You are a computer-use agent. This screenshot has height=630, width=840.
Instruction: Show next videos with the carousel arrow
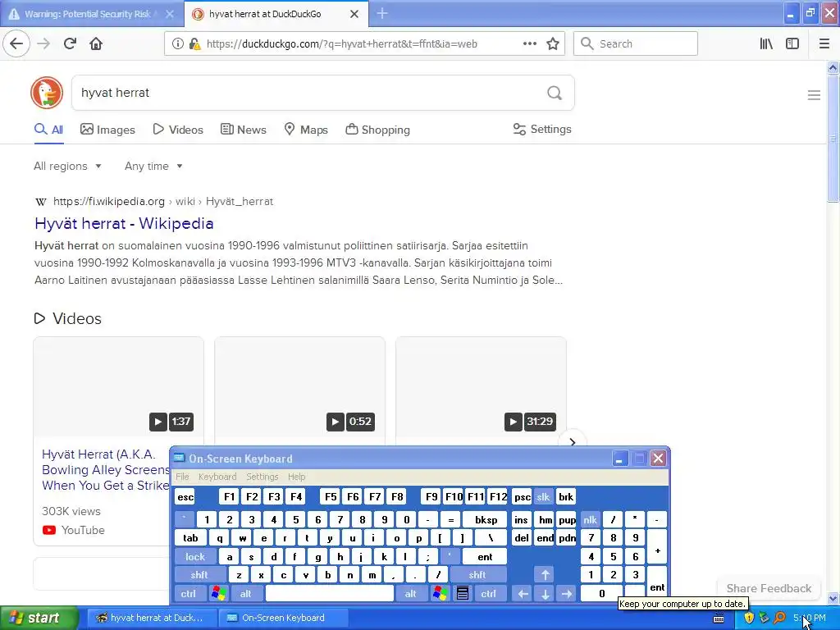tap(572, 442)
